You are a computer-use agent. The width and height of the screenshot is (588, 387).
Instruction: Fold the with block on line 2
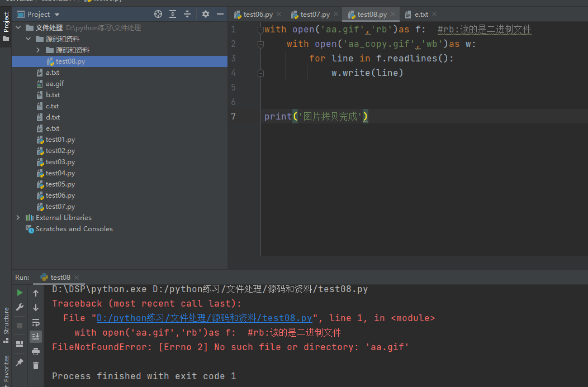pyautogui.click(x=260, y=44)
